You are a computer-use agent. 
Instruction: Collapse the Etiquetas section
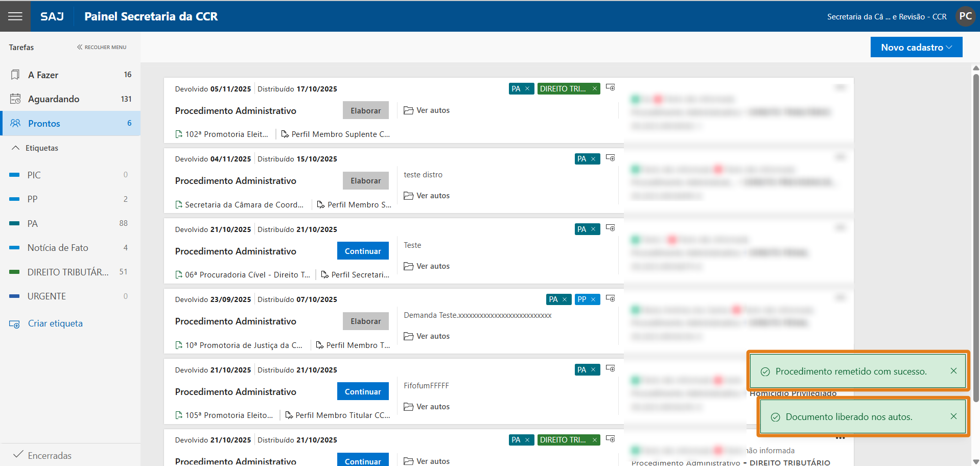15,148
